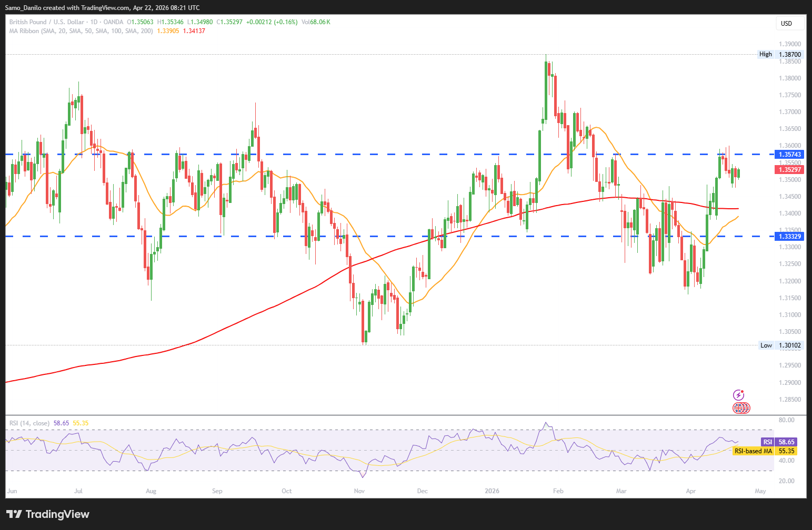
Task: Click the 80.00 level on RSI scale
Action: click(x=786, y=420)
